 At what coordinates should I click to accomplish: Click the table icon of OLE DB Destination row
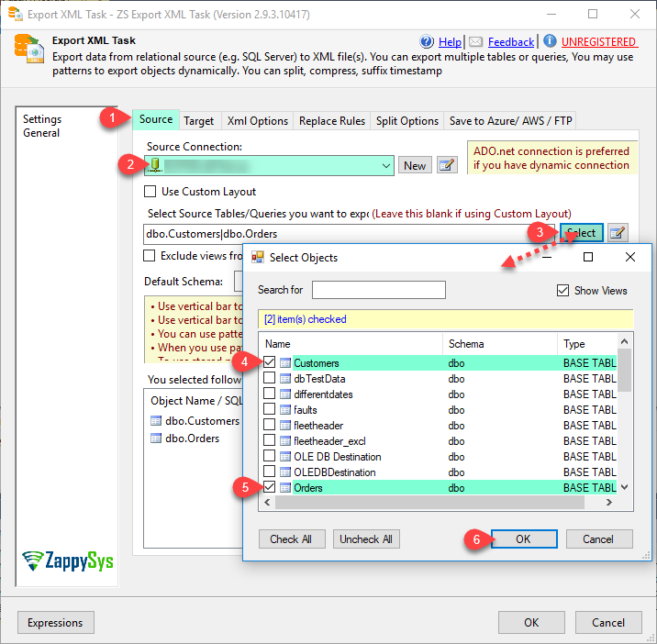click(285, 457)
